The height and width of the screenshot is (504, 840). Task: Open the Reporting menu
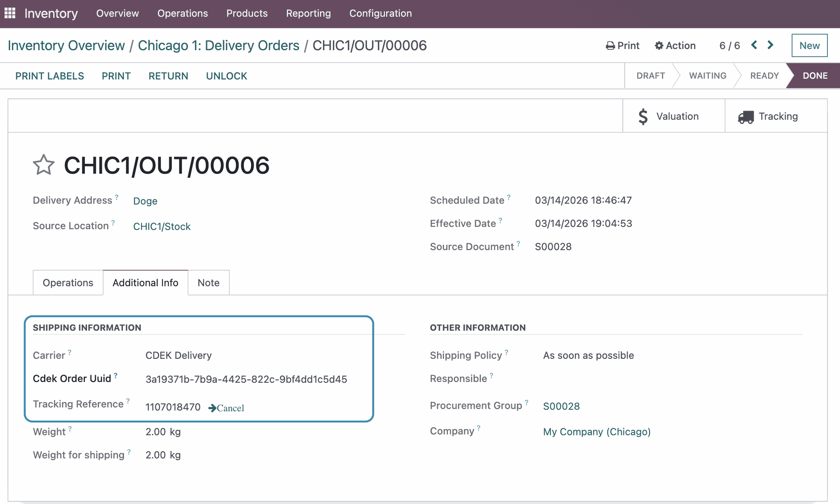308,13
